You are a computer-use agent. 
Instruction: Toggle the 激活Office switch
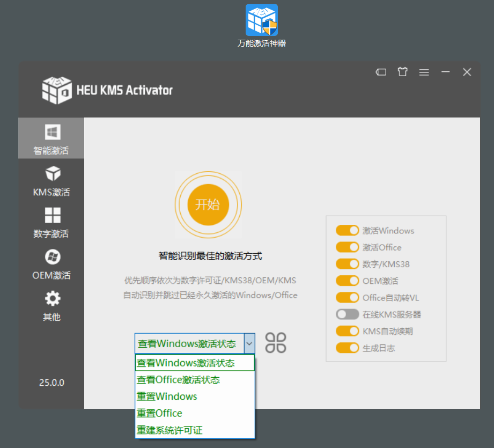347,247
